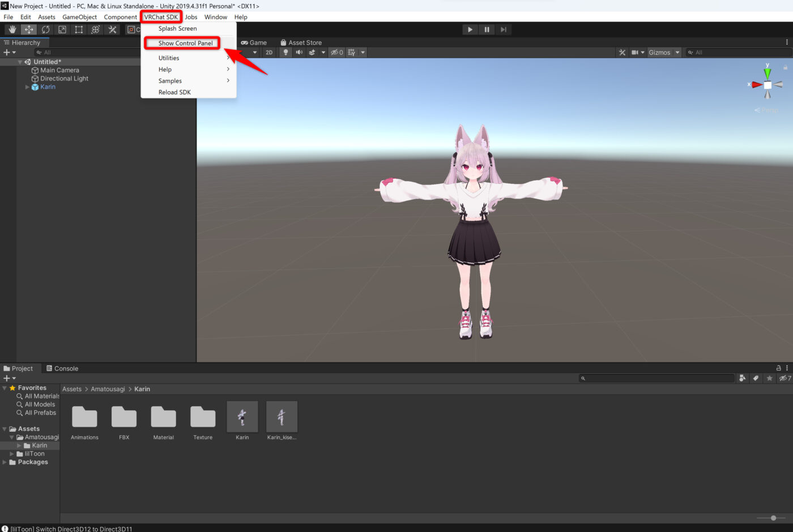Open scene effects dropdown arrow
793x532 pixels.
323,52
